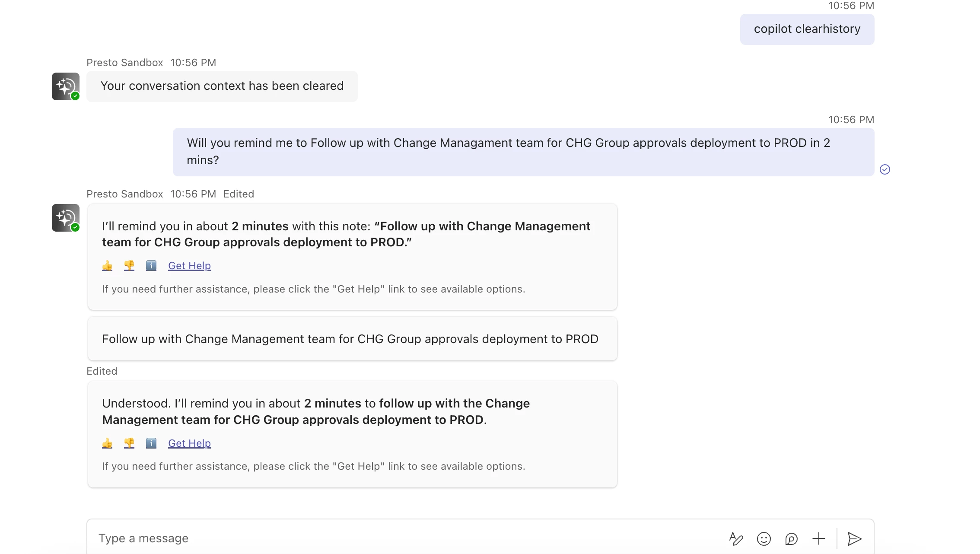This screenshot has height=554, width=980.
Task: Select 'Your conversation context has been cleared' message
Action: pyautogui.click(x=222, y=86)
